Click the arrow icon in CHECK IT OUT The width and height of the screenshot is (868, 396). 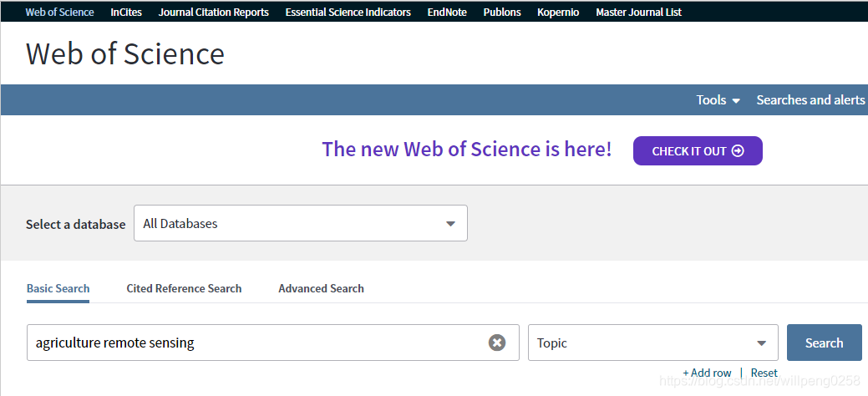coord(738,150)
